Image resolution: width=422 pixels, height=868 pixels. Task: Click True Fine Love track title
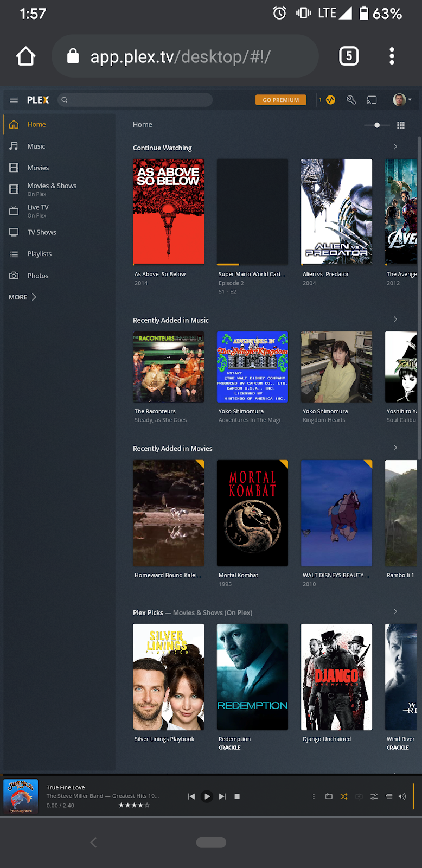coord(66,787)
